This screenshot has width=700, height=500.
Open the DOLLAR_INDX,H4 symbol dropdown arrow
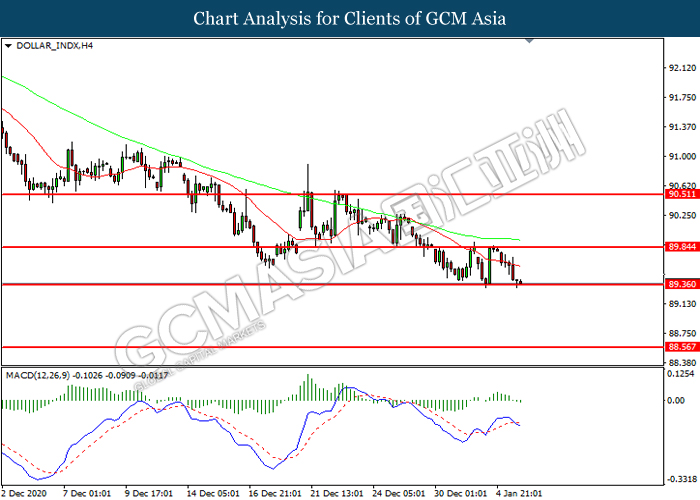(8, 46)
